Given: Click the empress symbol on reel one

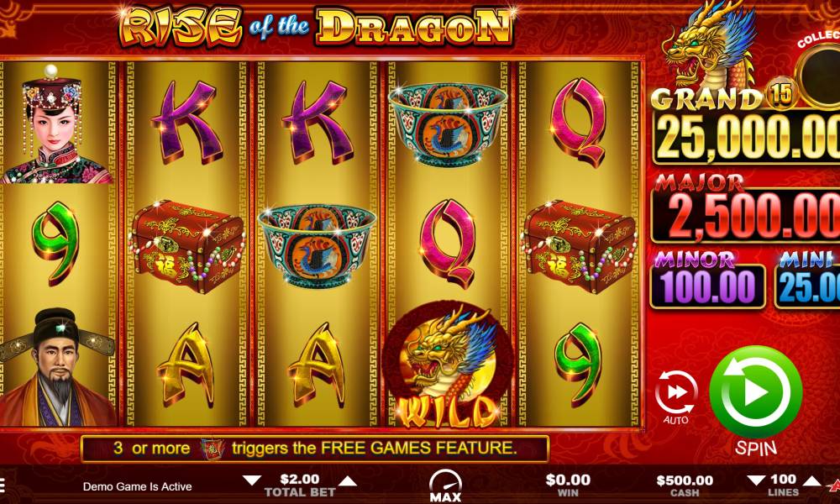Looking at the screenshot, I should tap(55, 124).
